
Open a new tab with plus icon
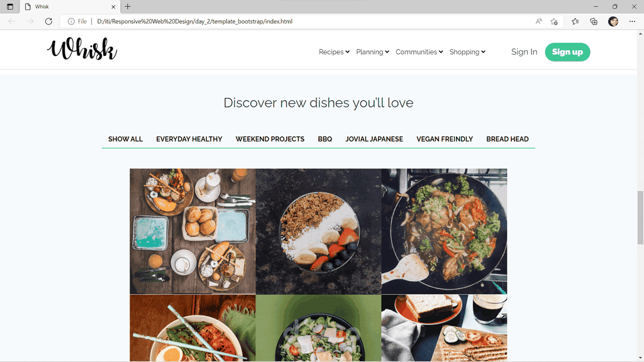(x=128, y=6)
